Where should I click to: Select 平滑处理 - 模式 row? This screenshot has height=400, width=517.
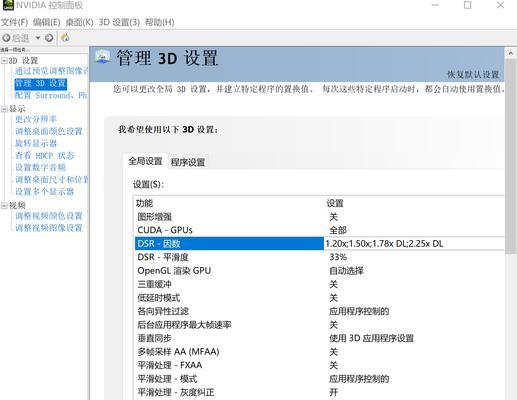319,379
